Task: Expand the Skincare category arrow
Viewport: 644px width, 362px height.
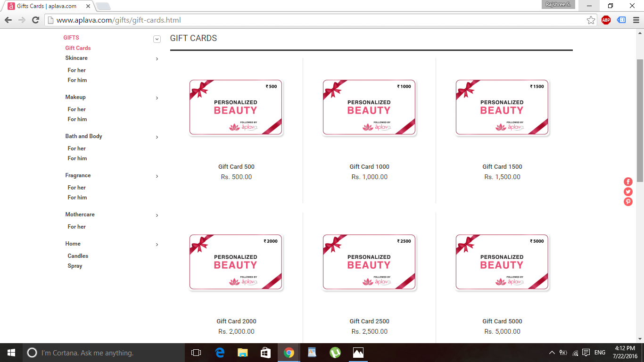Action: coord(157,59)
